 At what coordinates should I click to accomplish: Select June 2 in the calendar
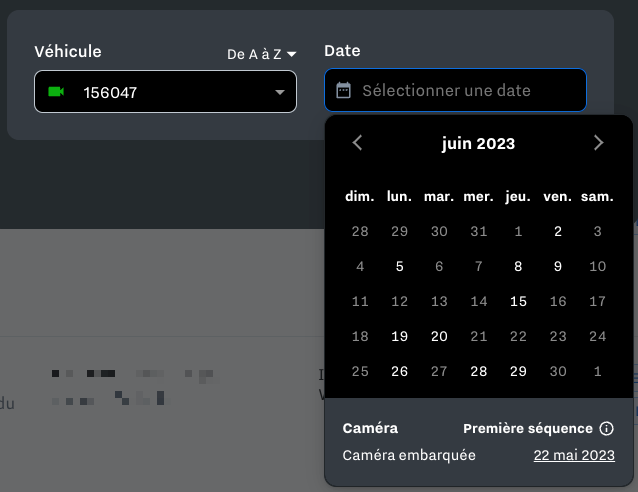pos(558,232)
